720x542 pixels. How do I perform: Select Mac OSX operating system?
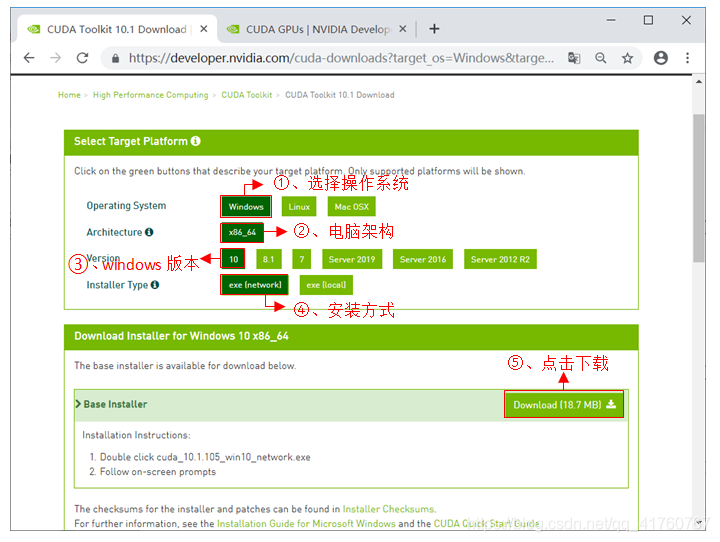point(352,207)
